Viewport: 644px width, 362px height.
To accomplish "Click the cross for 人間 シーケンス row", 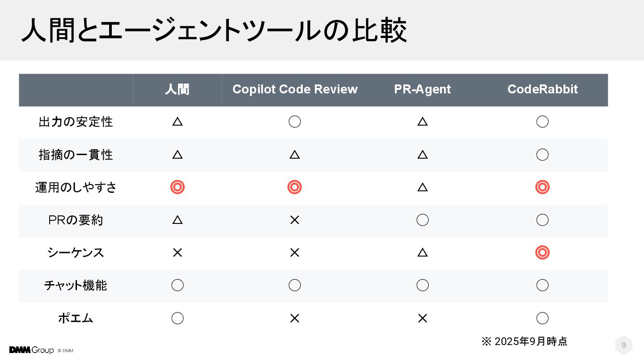I will click(x=178, y=253).
